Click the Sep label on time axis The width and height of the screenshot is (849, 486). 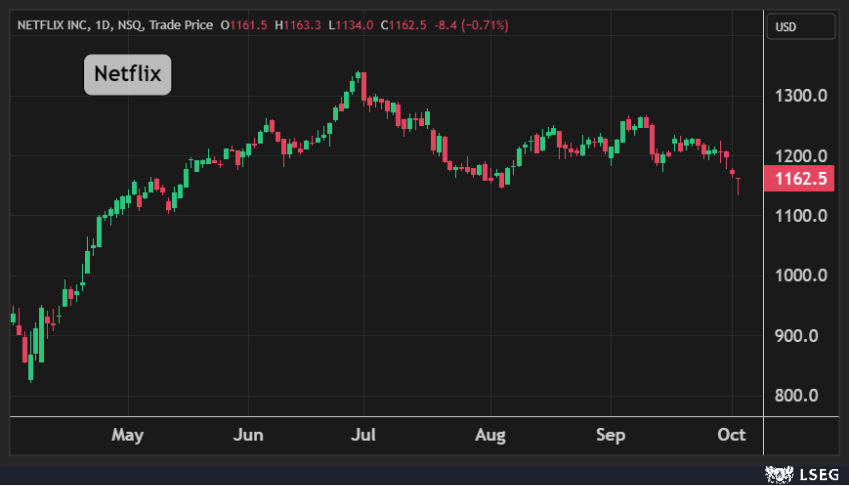[x=610, y=435]
